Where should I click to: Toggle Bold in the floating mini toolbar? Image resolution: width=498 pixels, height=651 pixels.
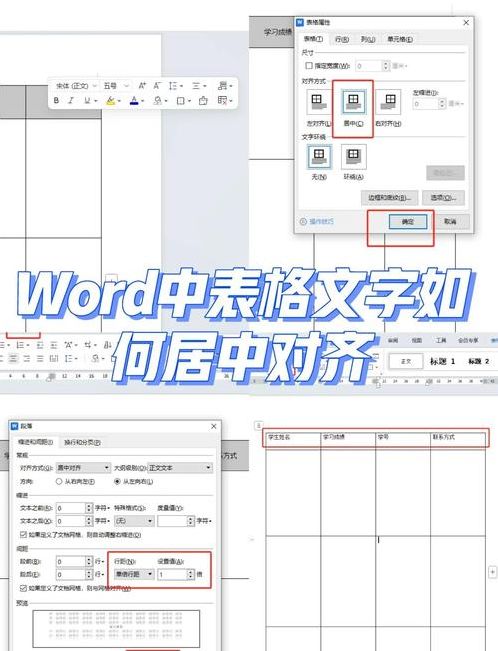(56, 100)
